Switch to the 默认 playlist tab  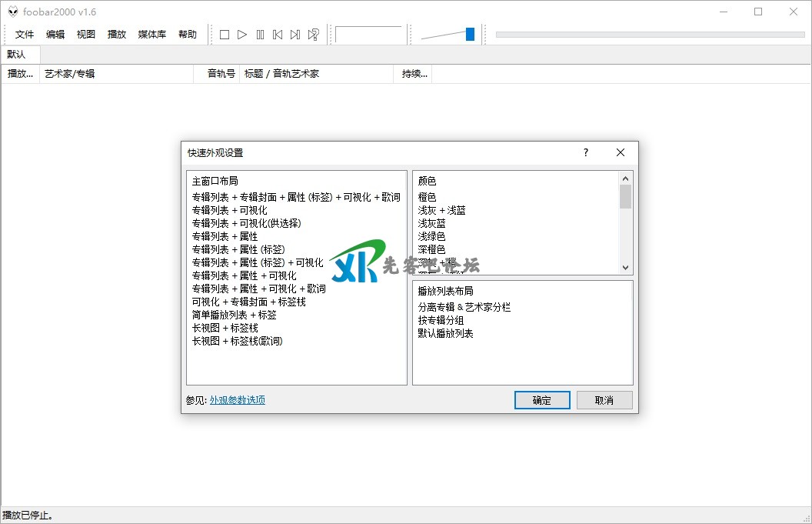(x=16, y=55)
